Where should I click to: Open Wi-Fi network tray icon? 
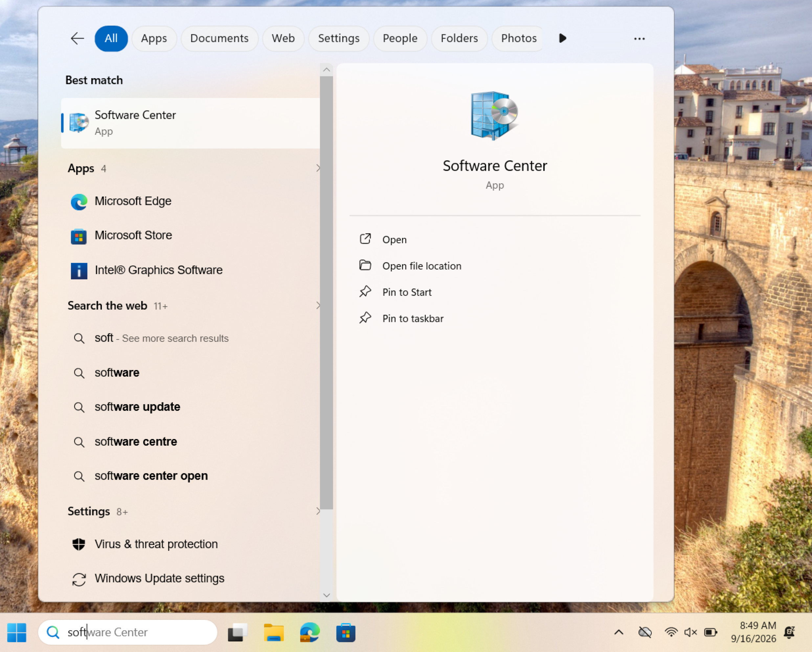(671, 632)
